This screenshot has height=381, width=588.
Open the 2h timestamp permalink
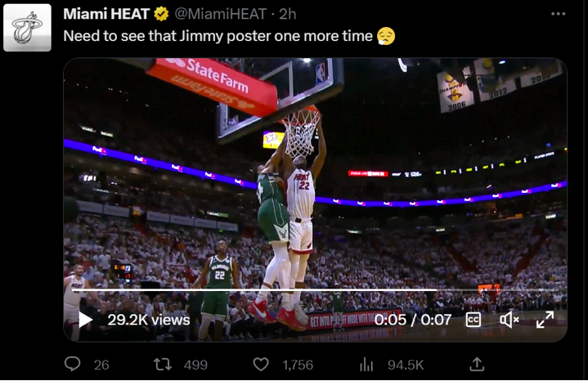coord(288,14)
